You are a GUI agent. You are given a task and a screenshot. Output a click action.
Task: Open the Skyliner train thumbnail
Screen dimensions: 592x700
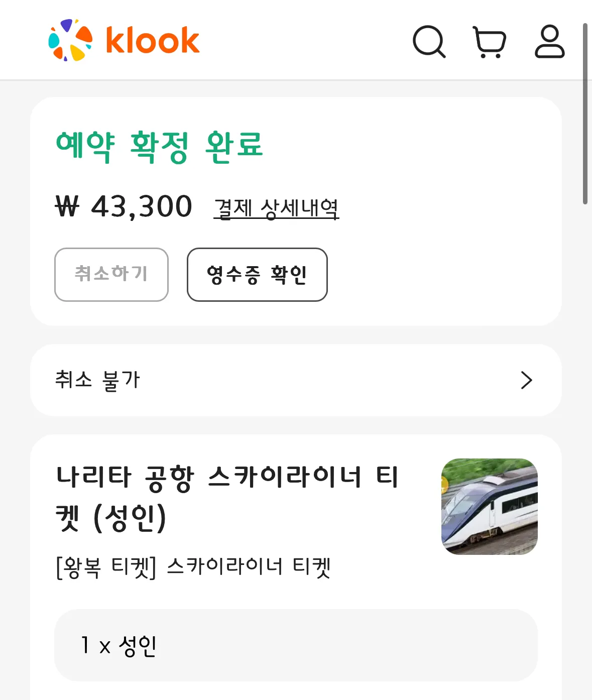[x=490, y=507]
